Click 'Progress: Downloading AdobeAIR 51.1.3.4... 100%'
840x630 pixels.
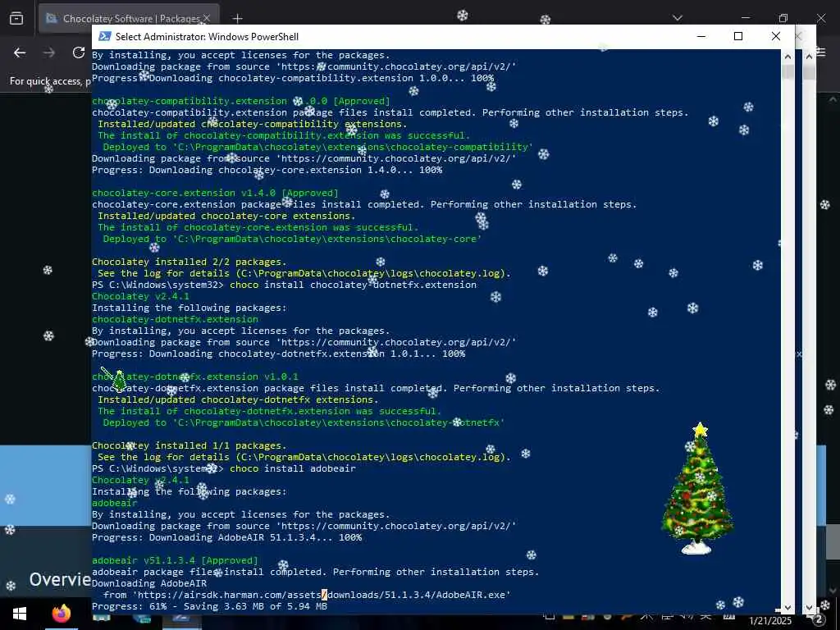click(x=227, y=537)
